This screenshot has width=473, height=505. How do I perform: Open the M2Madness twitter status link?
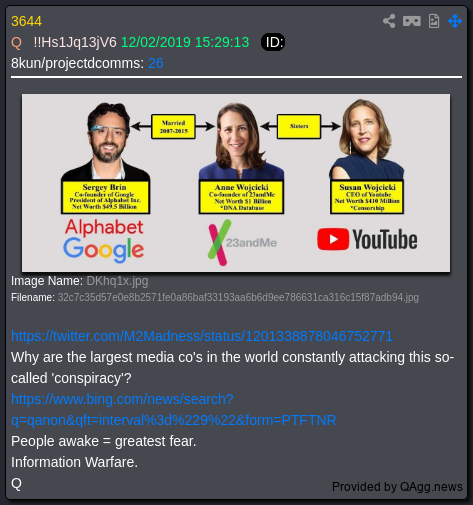click(x=202, y=336)
